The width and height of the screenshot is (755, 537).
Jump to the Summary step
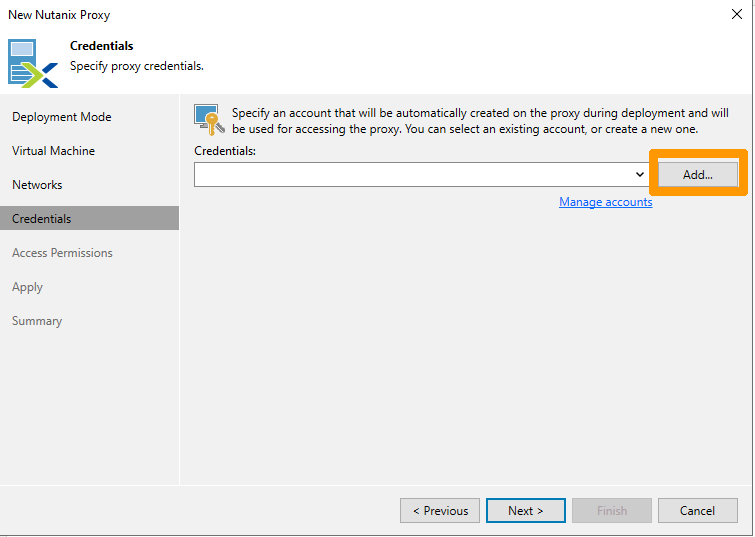(37, 321)
